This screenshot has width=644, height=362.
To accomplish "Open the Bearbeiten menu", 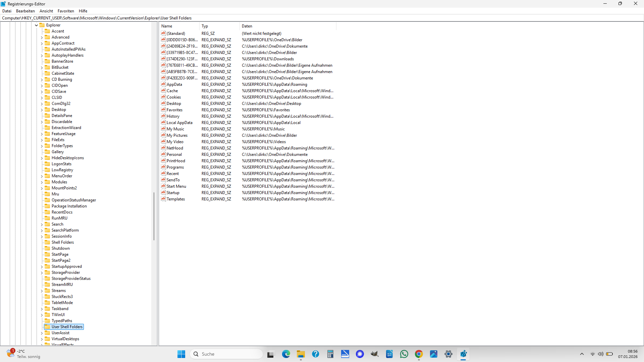I will pyautogui.click(x=25, y=11).
